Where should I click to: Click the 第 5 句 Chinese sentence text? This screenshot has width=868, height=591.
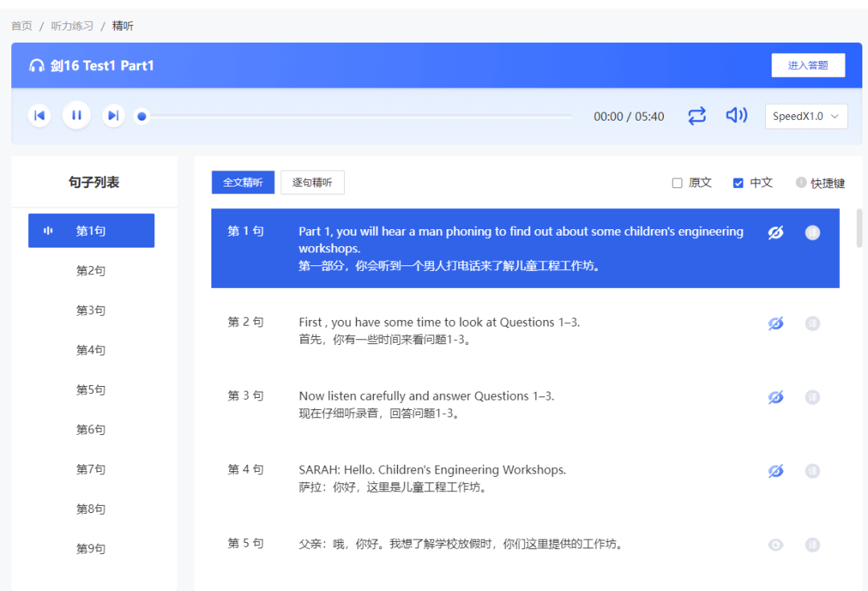tap(462, 544)
